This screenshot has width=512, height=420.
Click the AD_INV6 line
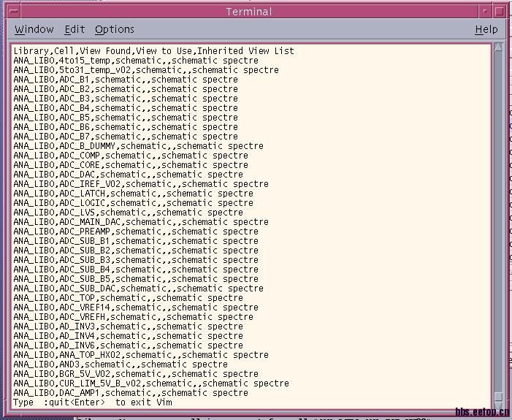coord(128,345)
